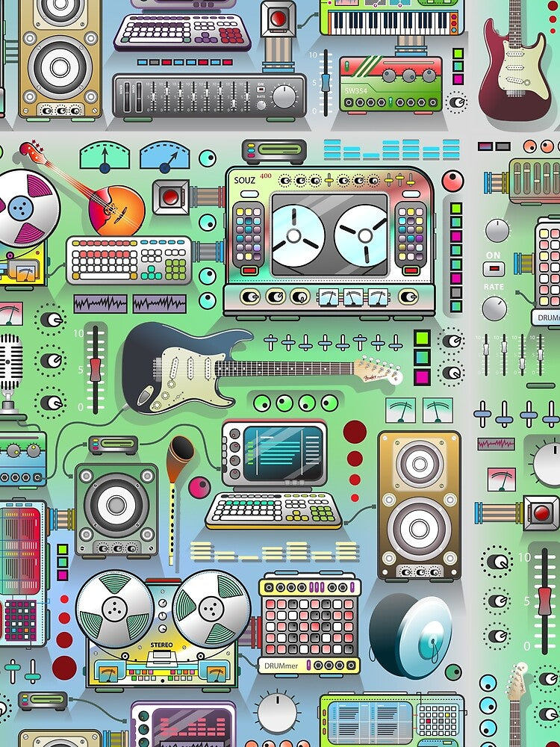Click the right purple waveform display
This screenshot has width=560, height=747.
(x=160, y=303)
